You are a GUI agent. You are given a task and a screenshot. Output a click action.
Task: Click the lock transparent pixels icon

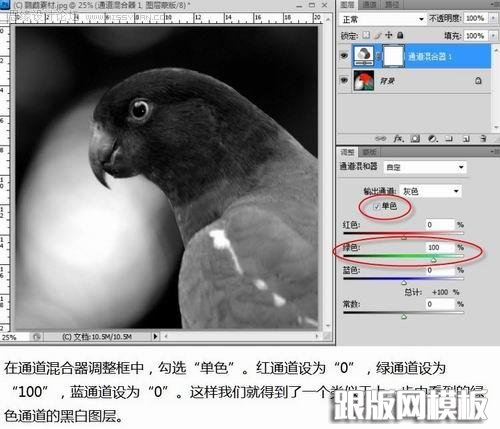[x=366, y=35]
